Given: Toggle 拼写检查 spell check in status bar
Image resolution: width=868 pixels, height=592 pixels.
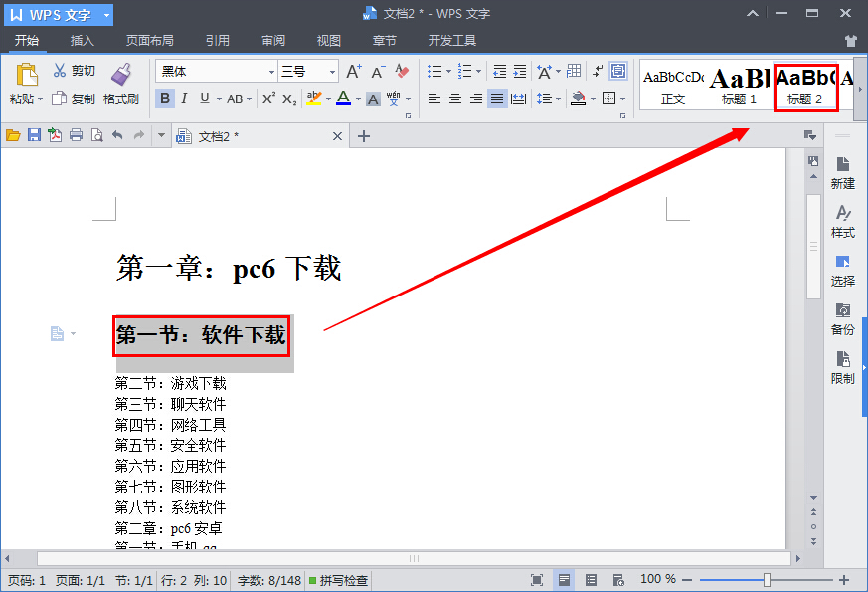Looking at the screenshot, I should 338,580.
